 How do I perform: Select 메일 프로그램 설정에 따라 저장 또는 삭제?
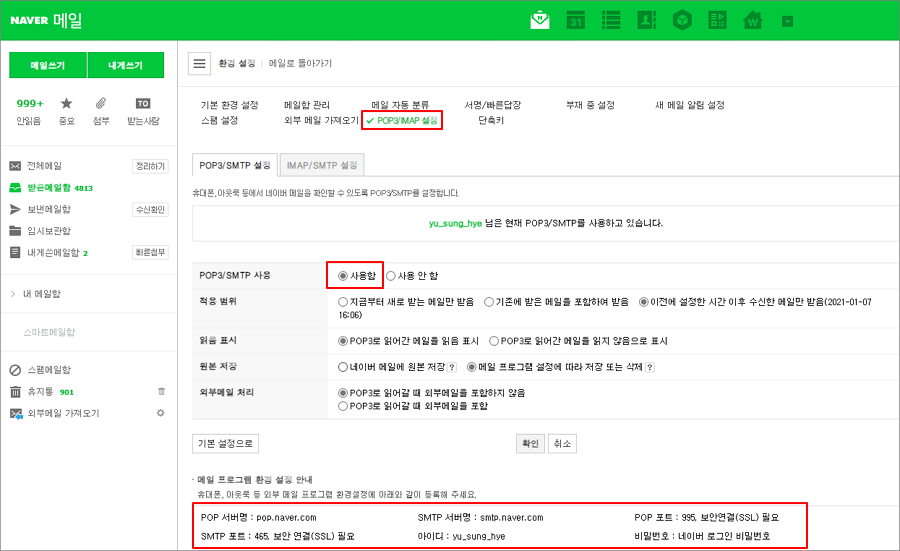pyautogui.click(x=472, y=367)
